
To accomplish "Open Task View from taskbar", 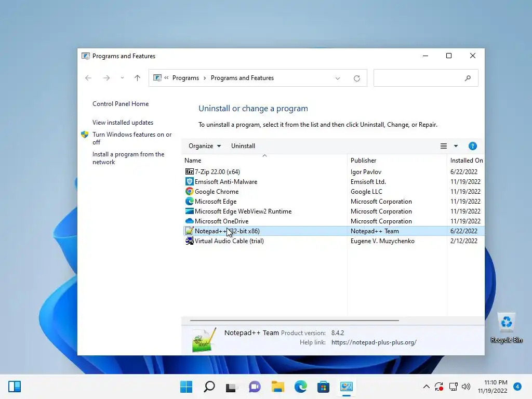I will pyautogui.click(x=231, y=387).
